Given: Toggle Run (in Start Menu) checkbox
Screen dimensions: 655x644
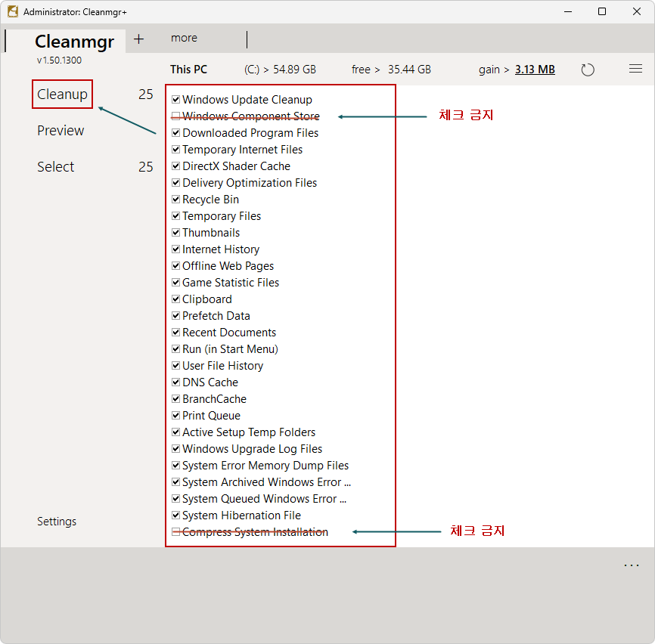Looking at the screenshot, I should (x=176, y=349).
